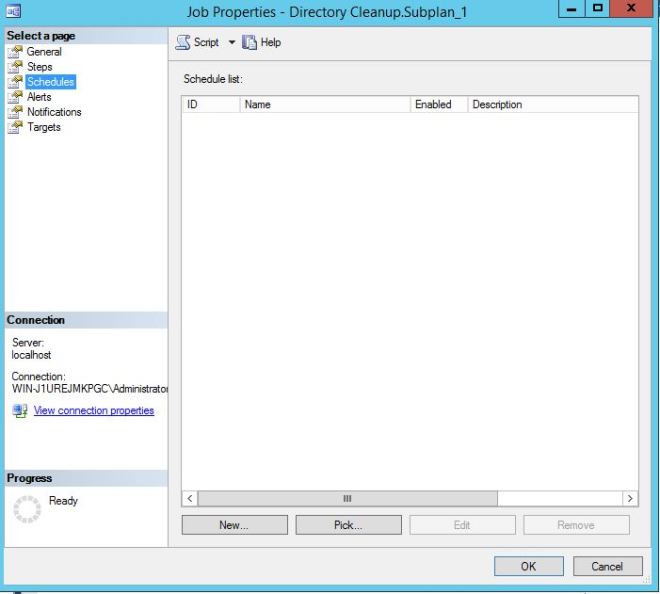The image size is (660, 594).
Task: Click the Targets page icon
Action: click(16, 127)
